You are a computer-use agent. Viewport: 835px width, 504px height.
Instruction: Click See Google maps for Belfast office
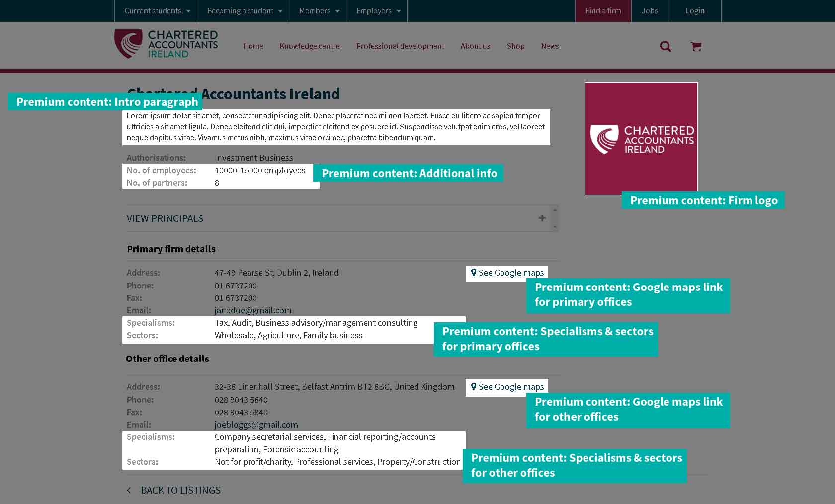pos(507,387)
